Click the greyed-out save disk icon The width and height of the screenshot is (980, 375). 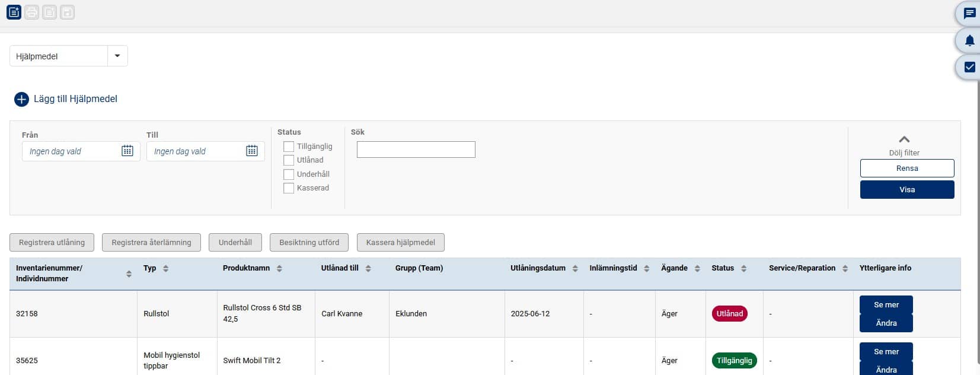68,12
